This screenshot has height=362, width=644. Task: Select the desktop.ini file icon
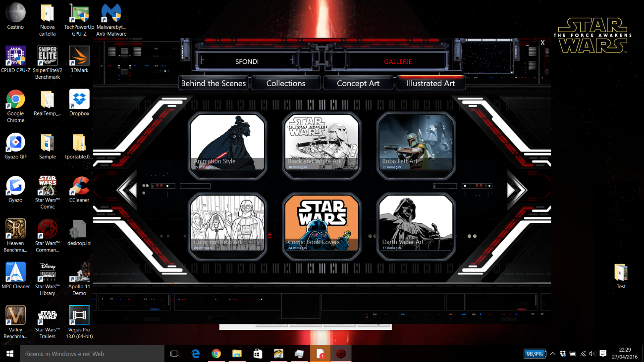point(79,232)
